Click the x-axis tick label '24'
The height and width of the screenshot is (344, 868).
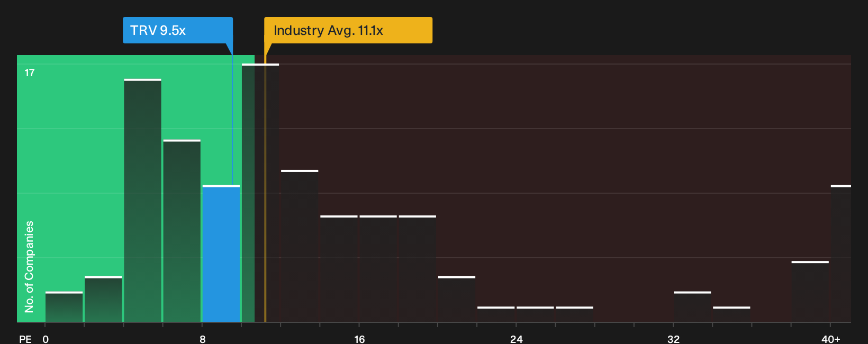tap(517, 339)
